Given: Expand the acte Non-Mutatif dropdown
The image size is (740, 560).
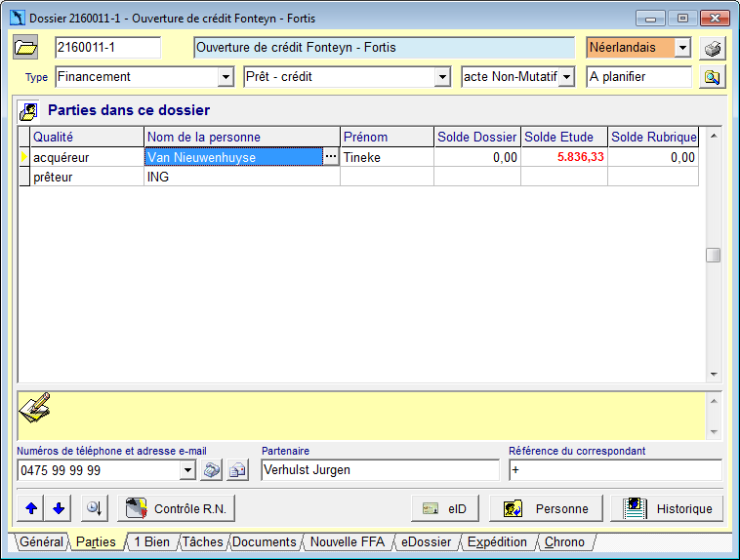Looking at the screenshot, I should tap(566, 77).
